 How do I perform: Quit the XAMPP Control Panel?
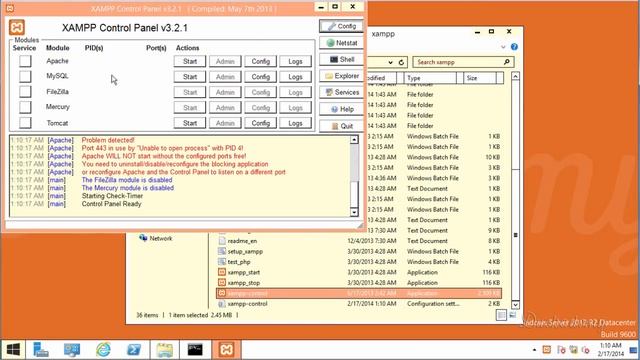[341, 126]
